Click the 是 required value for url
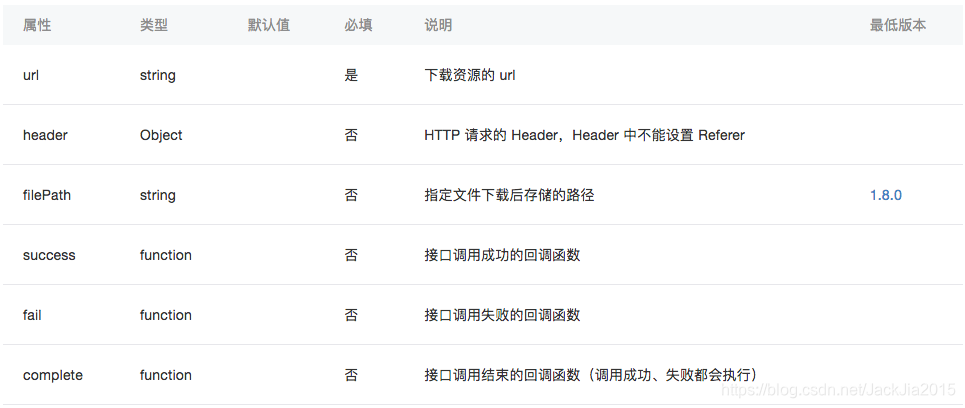This screenshot has height=408, width=965. [x=351, y=75]
